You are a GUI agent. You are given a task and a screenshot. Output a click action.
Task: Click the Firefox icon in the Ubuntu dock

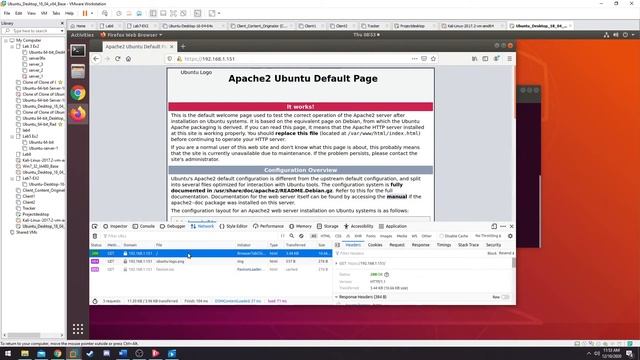(78, 113)
